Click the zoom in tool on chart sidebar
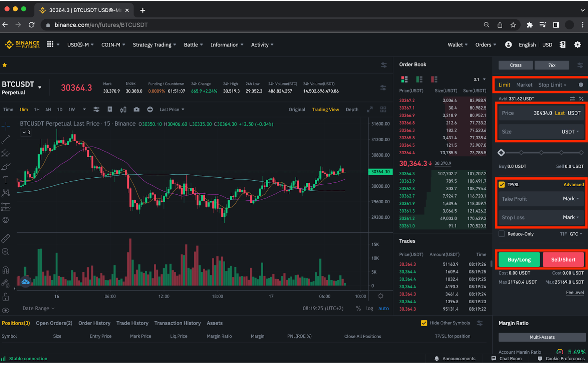This screenshot has height=365, width=588. click(6, 252)
